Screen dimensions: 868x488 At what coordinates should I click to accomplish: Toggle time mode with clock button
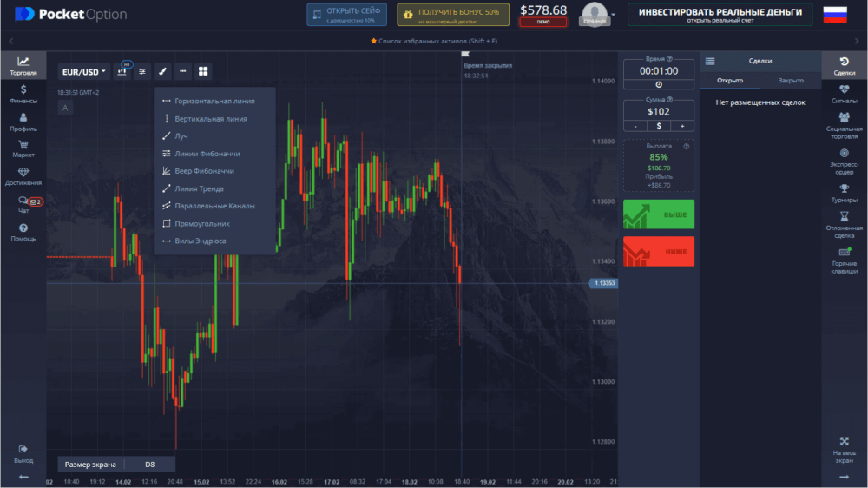pyautogui.click(x=659, y=84)
